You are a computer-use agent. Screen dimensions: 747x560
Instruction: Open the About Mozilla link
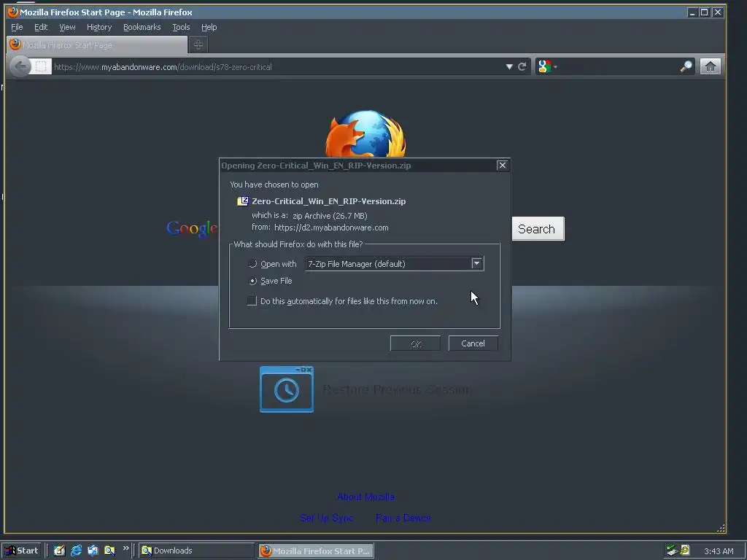[x=365, y=497]
